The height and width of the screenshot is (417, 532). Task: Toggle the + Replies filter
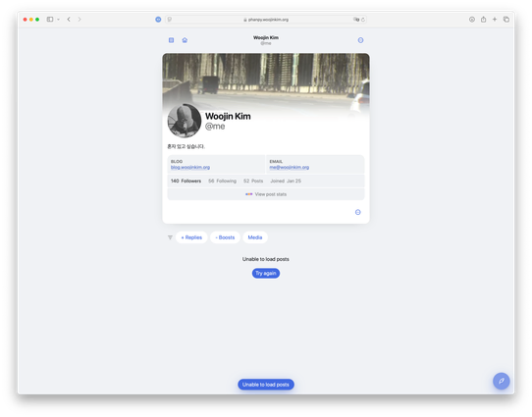click(191, 237)
